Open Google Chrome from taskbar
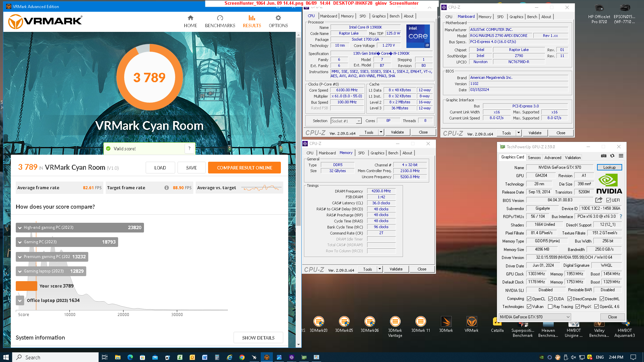 (x=242, y=357)
